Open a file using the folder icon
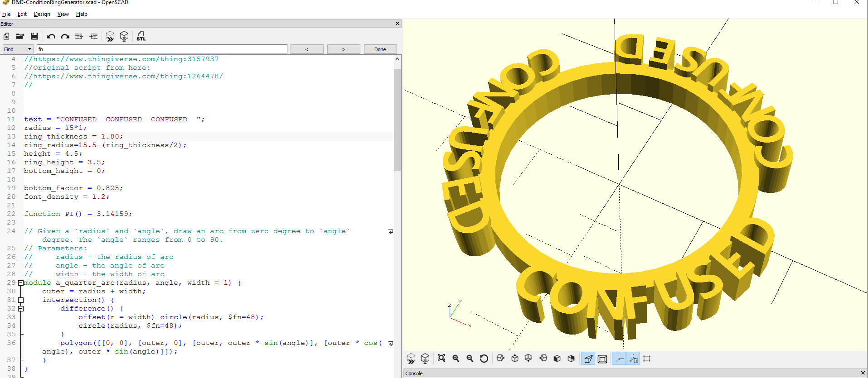Screen dimensions: 868x378 click(x=20, y=36)
